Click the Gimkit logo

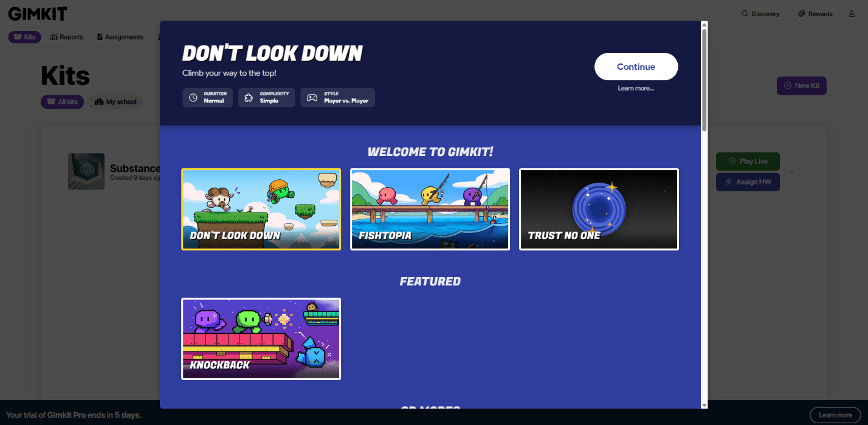click(38, 13)
